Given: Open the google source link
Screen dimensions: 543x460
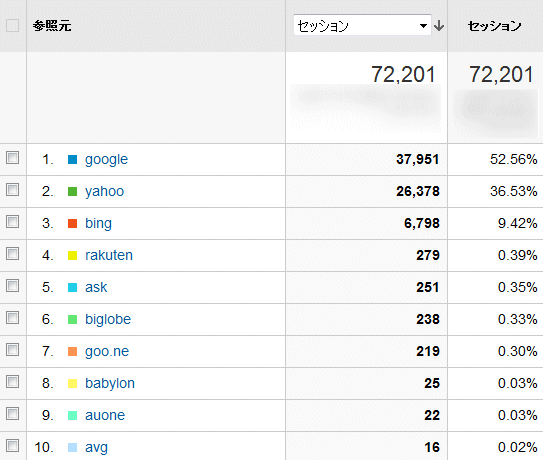Looking at the screenshot, I should click(x=106, y=160).
